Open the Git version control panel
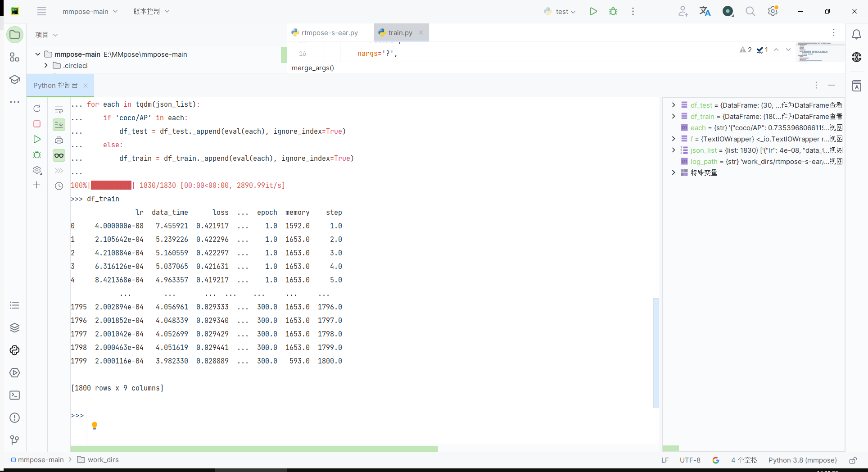Screen dimensions: 868x472 14,440
